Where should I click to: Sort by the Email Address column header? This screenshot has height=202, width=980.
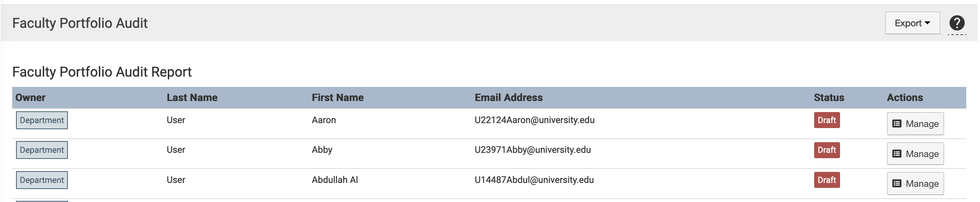508,98
